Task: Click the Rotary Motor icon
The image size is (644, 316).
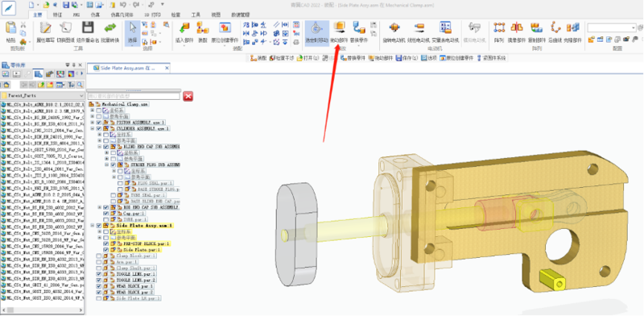Action: pos(394,32)
